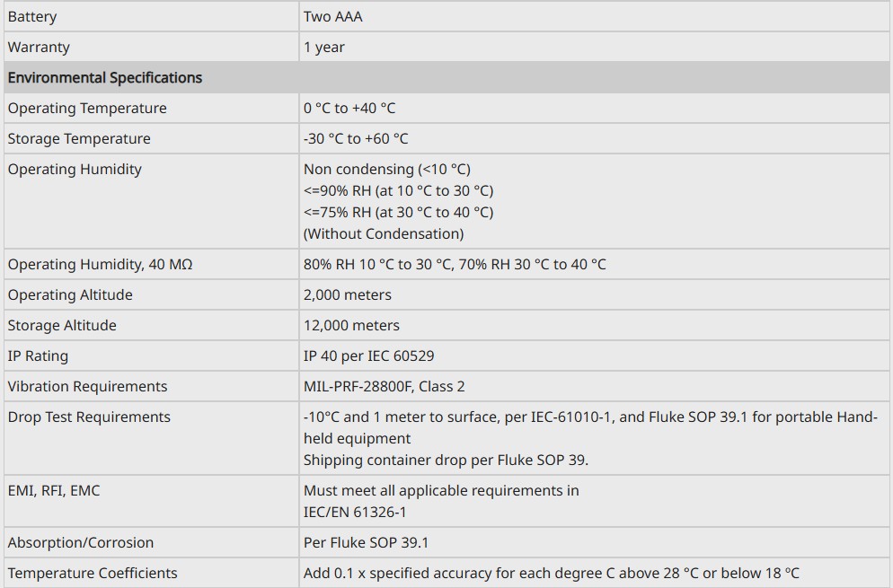
Task: Click the 'Shipping container drop' text line
Action: (446, 460)
